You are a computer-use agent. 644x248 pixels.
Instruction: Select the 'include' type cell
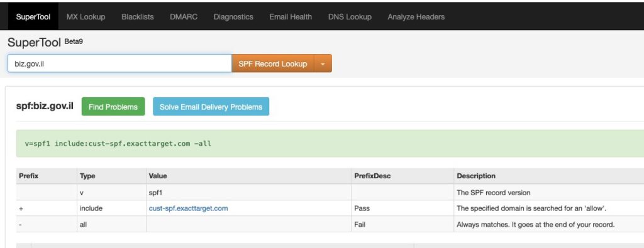coord(111,208)
